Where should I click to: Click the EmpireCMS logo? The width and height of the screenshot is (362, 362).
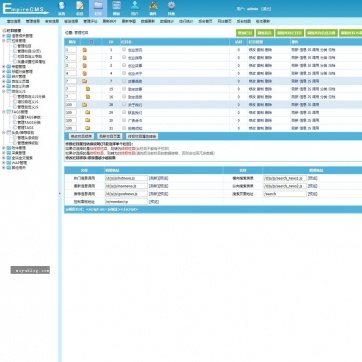coord(25,9)
